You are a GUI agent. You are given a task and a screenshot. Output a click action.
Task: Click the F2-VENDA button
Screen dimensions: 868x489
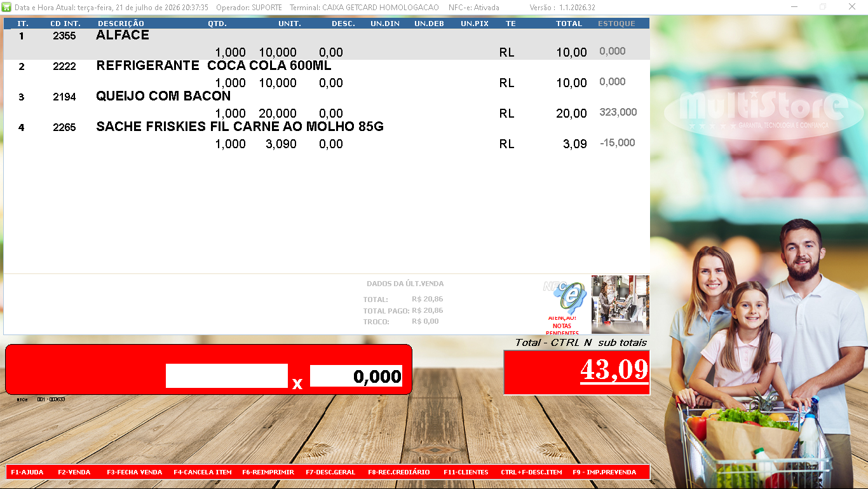74,472
